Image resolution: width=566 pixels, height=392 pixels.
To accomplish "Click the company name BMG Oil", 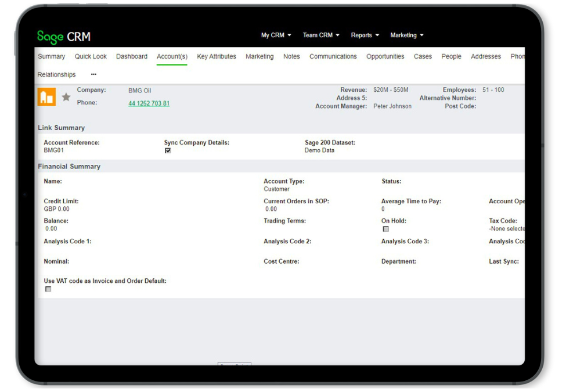I will (x=140, y=91).
